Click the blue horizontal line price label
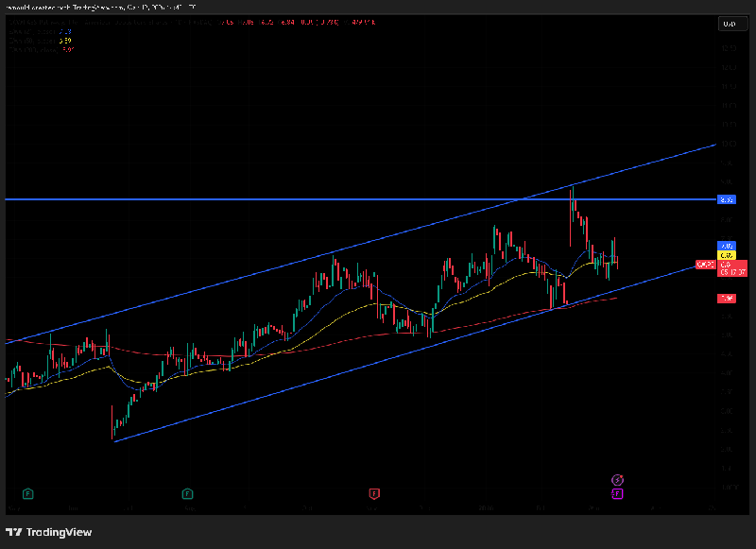Image resolution: width=756 pixels, height=549 pixels. pyautogui.click(x=727, y=199)
